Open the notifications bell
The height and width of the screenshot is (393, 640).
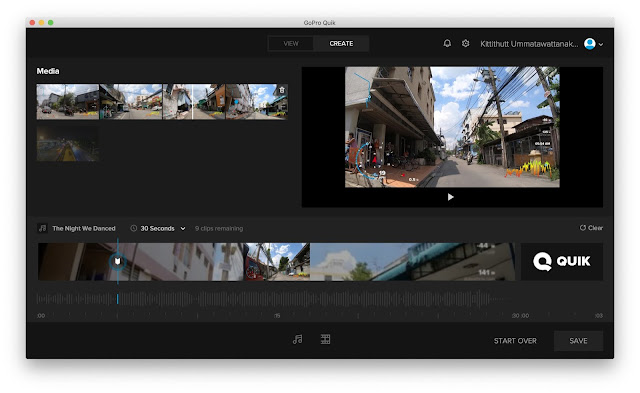click(447, 43)
